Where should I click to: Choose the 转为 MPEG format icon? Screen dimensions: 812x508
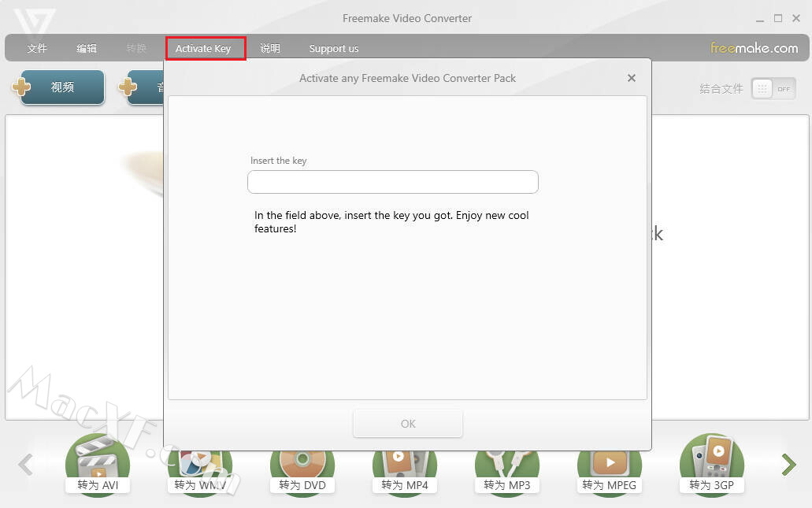610,473
